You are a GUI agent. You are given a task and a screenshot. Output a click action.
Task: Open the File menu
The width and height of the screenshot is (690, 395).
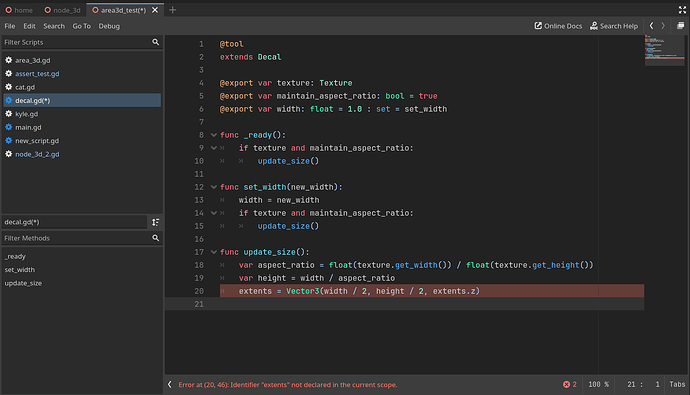10,26
